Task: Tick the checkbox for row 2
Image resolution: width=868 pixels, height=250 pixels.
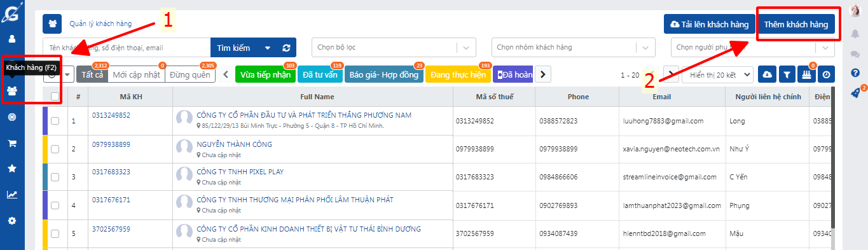Action: (55, 149)
